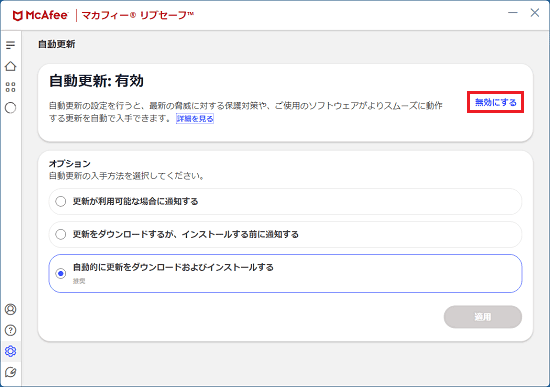Click the マカフィー リブセーフ title text
Viewport: 550px width, 387px height.
coord(138,15)
